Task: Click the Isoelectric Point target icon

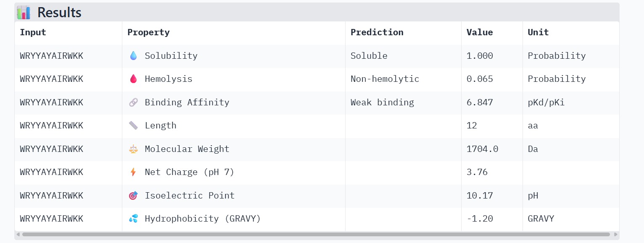Action: point(133,196)
